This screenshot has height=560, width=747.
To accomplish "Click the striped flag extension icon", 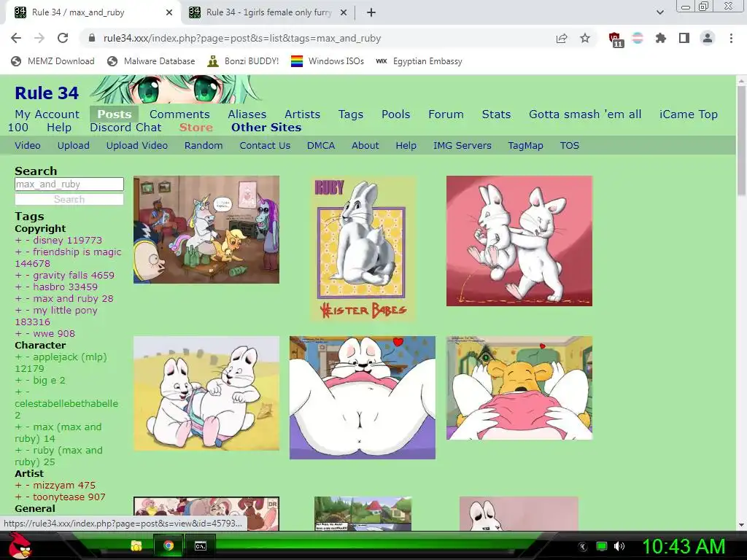I will (x=638, y=38).
